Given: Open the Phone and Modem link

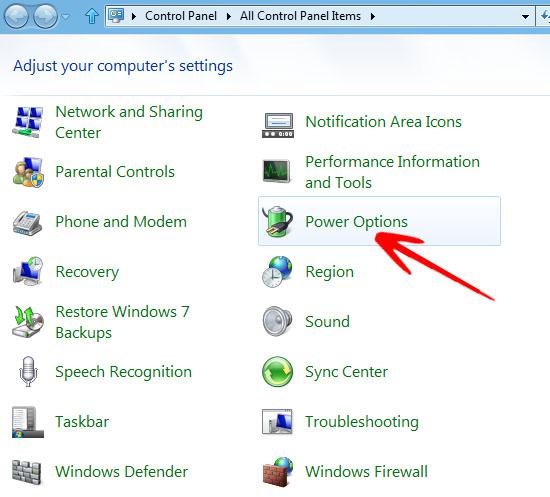Looking at the screenshot, I should [x=121, y=222].
